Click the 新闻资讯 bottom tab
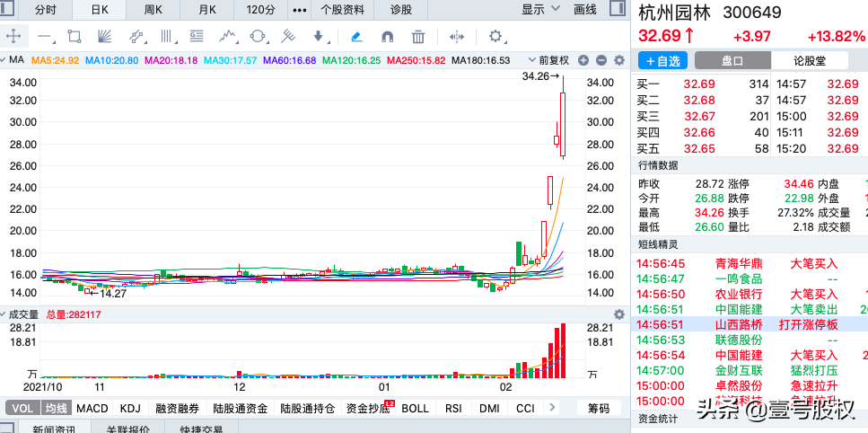 coord(54,429)
